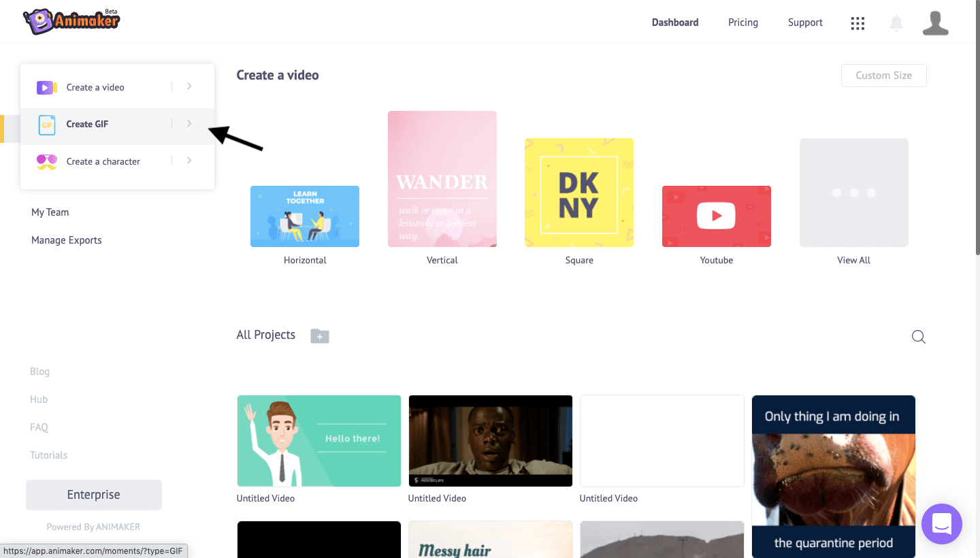The image size is (980, 558).
Task: Click the Animaker logo
Action: point(71,22)
